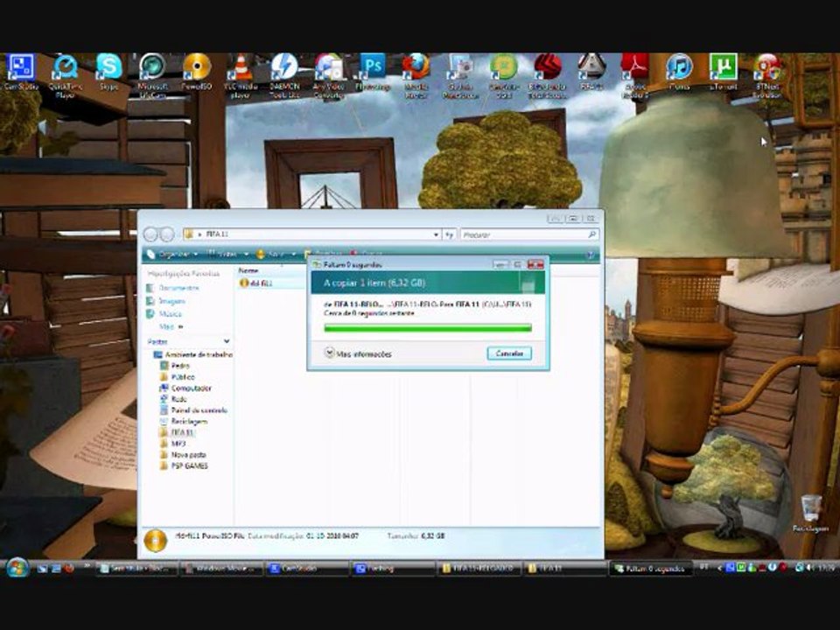Show hidden quick launch items chevron
The width and height of the screenshot is (840, 630).
tap(86, 566)
